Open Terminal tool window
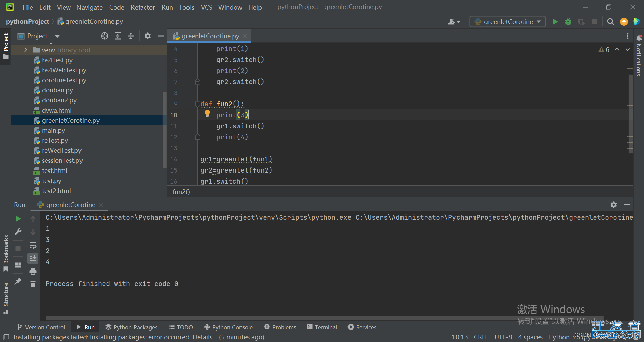Image resolution: width=644 pixels, height=342 pixels. coord(322,327)
